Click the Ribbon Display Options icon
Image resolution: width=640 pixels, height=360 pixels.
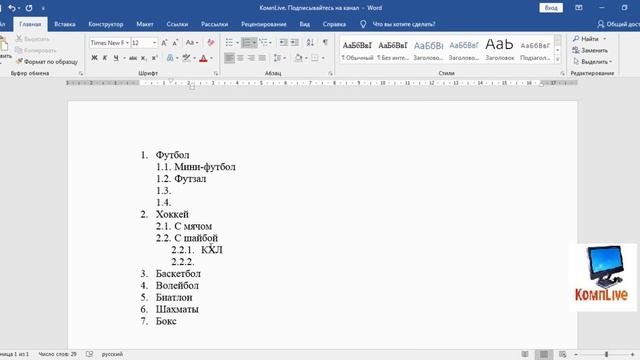(579, 8)
